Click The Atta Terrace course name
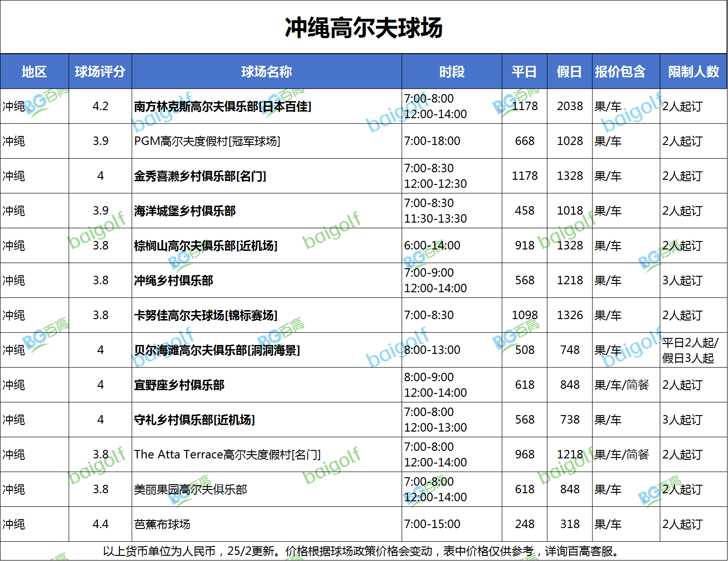This screenshot has width=728, height=561. (227, 455)
